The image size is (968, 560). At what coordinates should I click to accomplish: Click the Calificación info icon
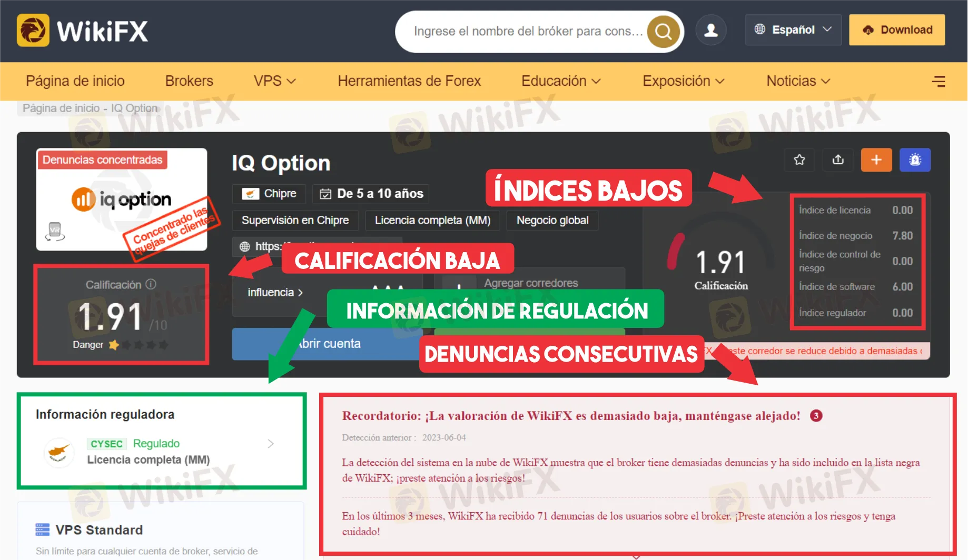pyautogui.click(x=151, y=284)
